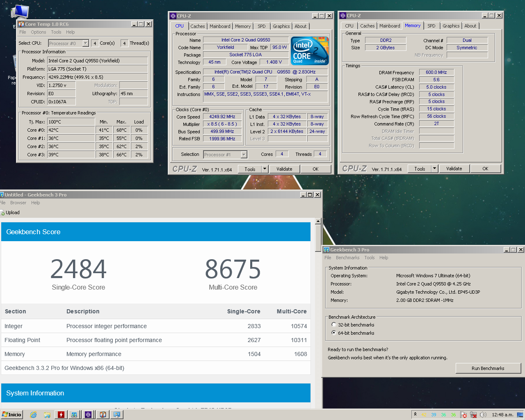Select 64-bit benchmarks option

click(x=334, y=333)
